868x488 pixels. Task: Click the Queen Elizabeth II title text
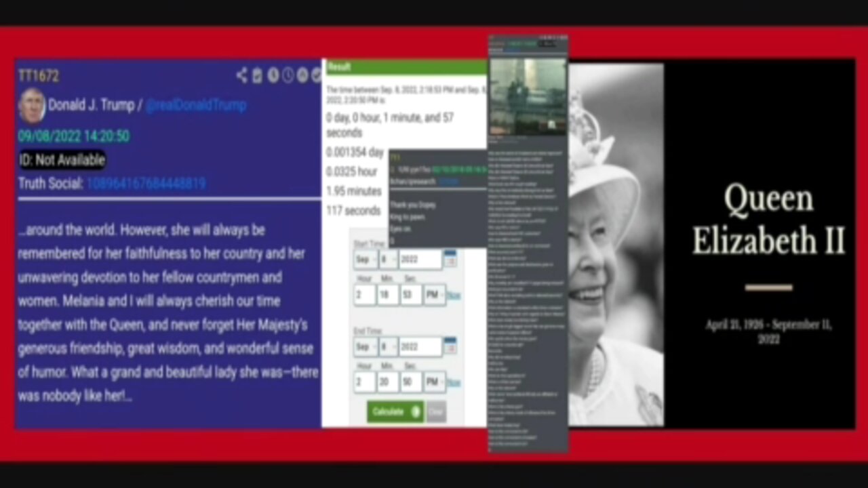pyautogui.click(x=768, y=220)
